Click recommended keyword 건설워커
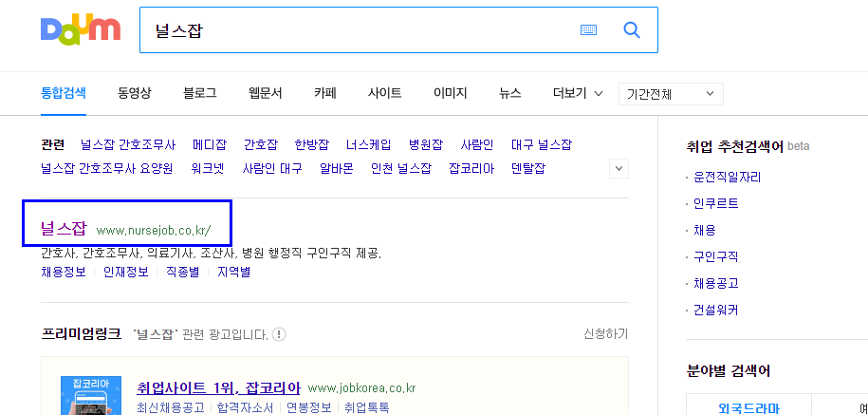The height and width of the screenshot is (415, 868). (x=716, y=311)
